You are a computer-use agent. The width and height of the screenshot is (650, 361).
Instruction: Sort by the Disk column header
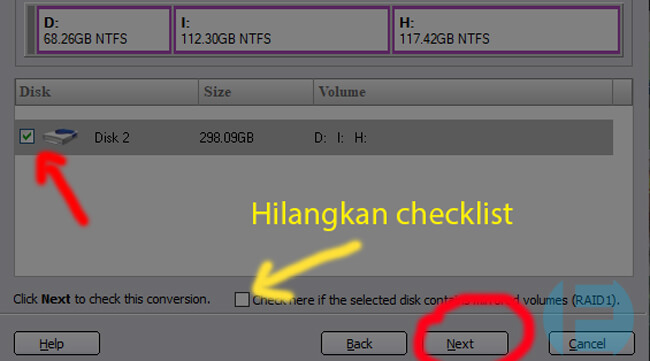point(107,92)
